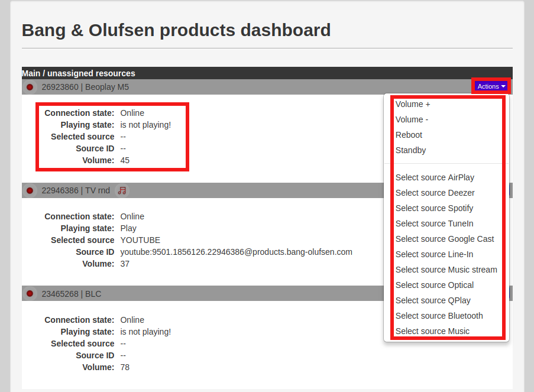This screenshot has height=392, width=534.
Task: Click the 'Bang & Olufsen products dashboard' title
Action: pyautogui.click(x=176, y=30)
